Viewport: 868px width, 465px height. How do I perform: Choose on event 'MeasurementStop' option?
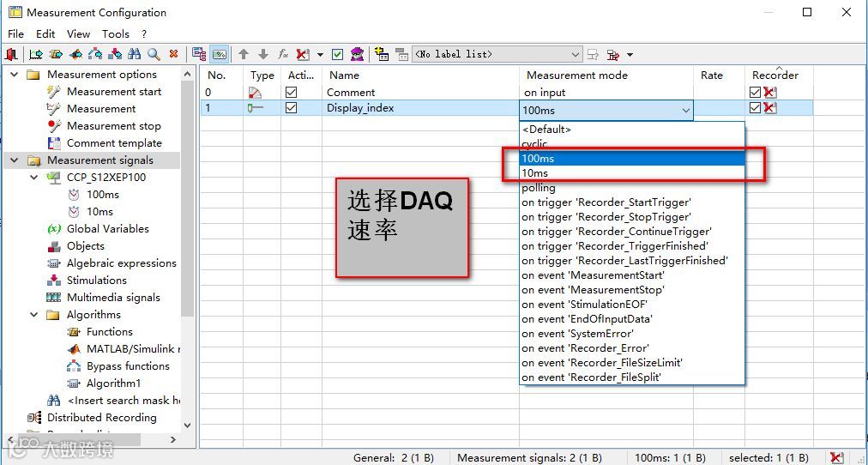[x=632, y=289]
